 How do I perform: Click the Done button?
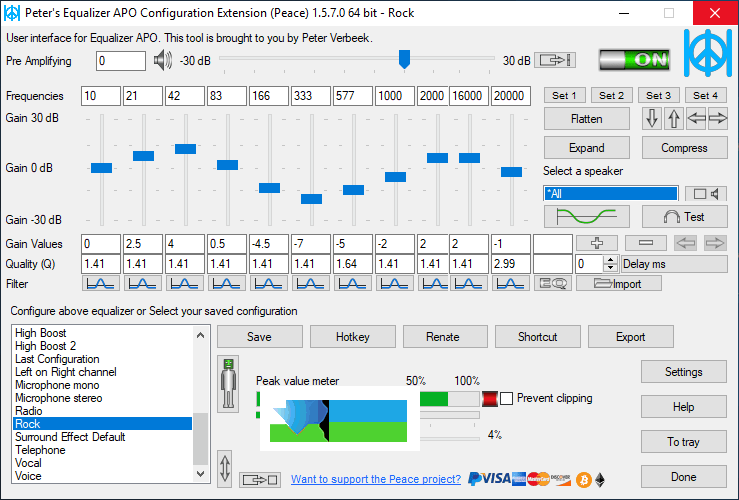[x=683, y=477]
